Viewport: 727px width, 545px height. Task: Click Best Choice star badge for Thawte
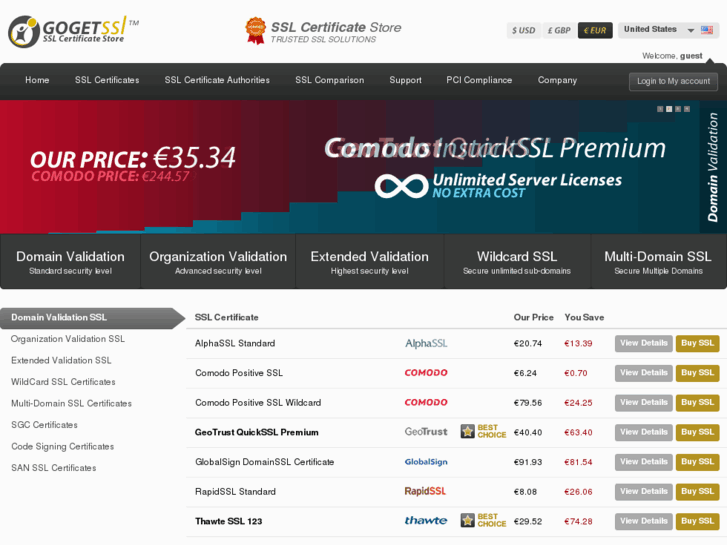(x=483, y=520)
